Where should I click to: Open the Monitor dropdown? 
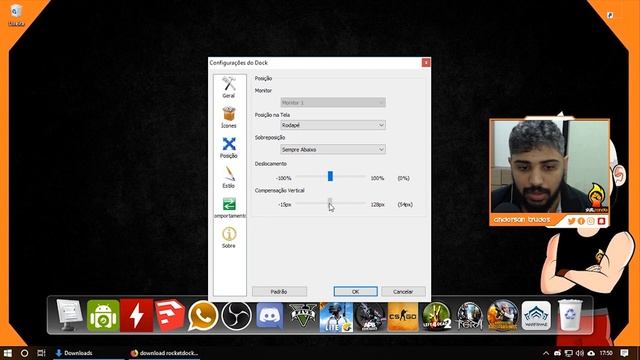pyautogui.click(x=333, y=102)
